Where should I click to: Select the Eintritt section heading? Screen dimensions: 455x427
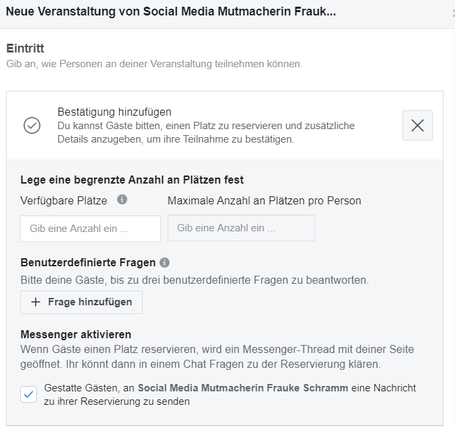tap(25, 48)
